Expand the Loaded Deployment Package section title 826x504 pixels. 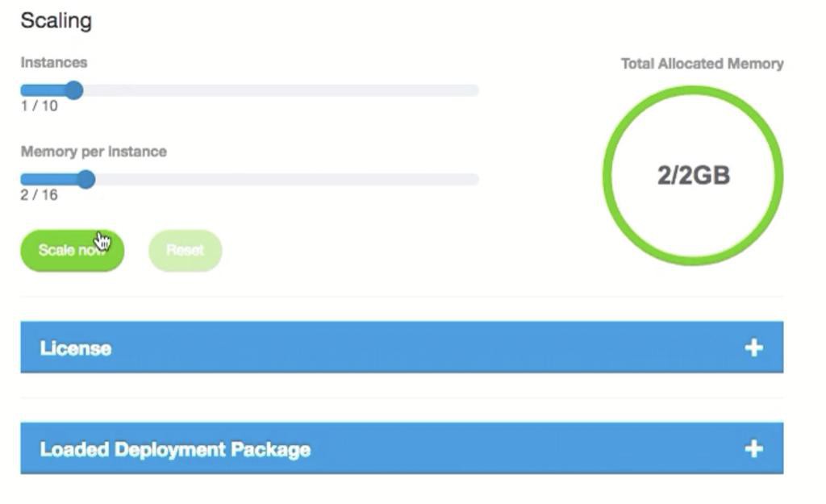[175, 449]
